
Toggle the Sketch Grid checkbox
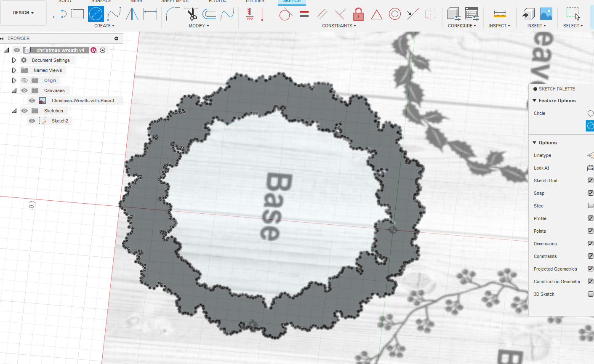point(591,181)
